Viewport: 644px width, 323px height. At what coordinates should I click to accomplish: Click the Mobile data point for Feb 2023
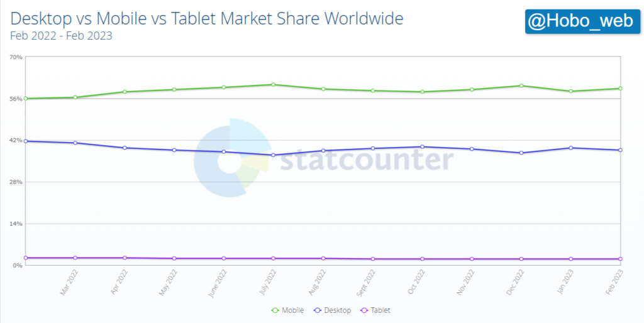point(620,89)
